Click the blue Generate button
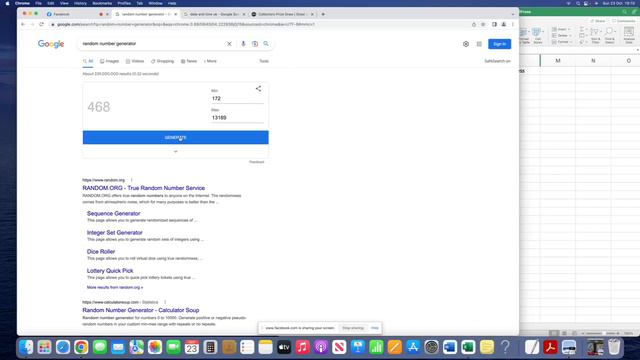Screen dimensions: 640x360 click(176, 138)
